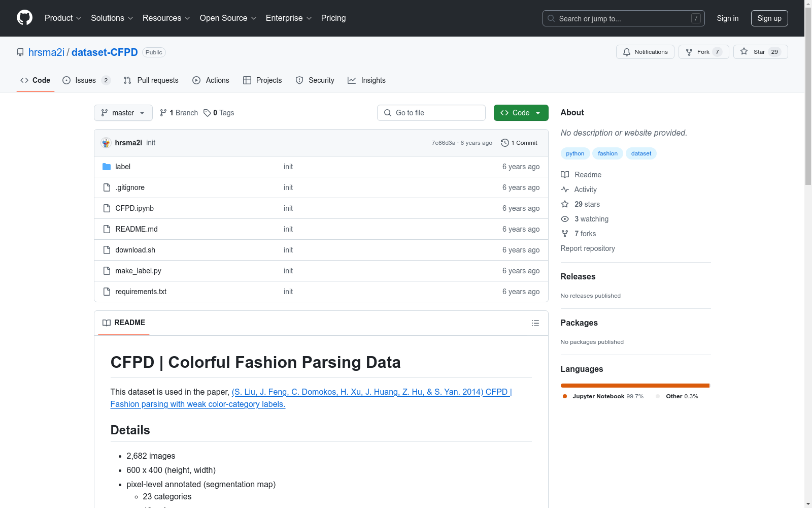Click the requirements.txt file icon
Image resolution: width=812 pixels, height=508 pixels.
[x=107, y=292]
